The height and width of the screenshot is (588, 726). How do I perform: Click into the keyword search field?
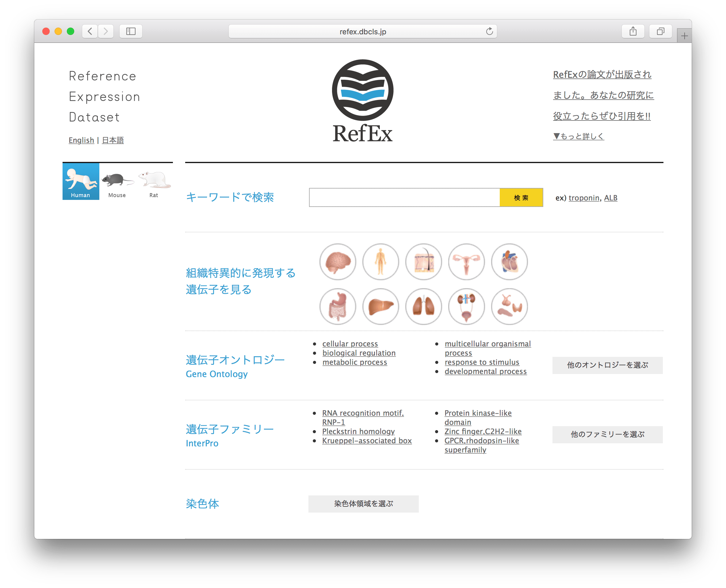(404, 197)
